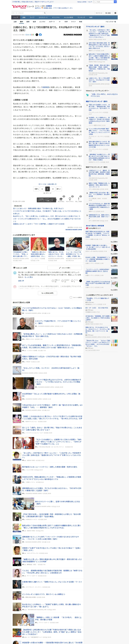The height and width of the screenshot is (644, 129).
Task: Click the blue web search button at top
Action: [x=115, y=2]
